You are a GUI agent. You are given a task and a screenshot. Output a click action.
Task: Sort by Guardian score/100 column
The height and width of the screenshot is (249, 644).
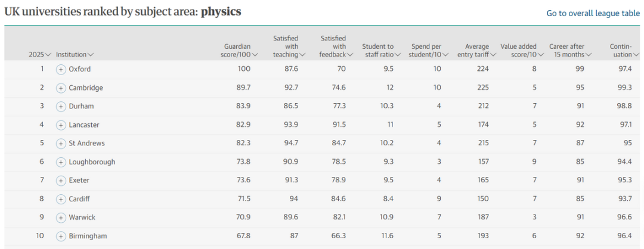coord(239,51)
